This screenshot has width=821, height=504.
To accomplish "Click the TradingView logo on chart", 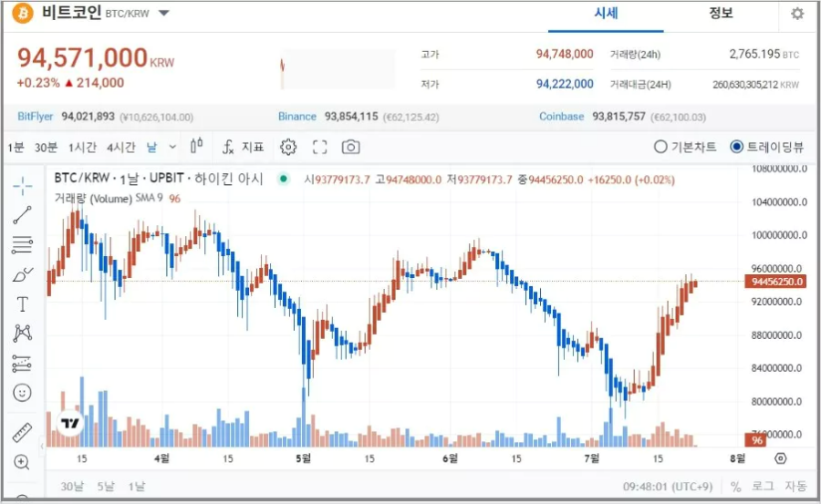I will (x=69, y=423).
